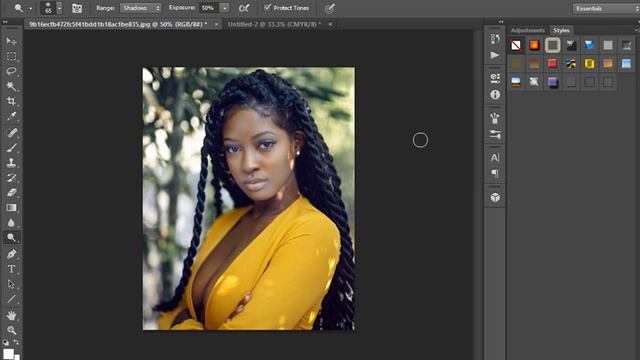Open the Paragraph panel icon

coord(495,173)
